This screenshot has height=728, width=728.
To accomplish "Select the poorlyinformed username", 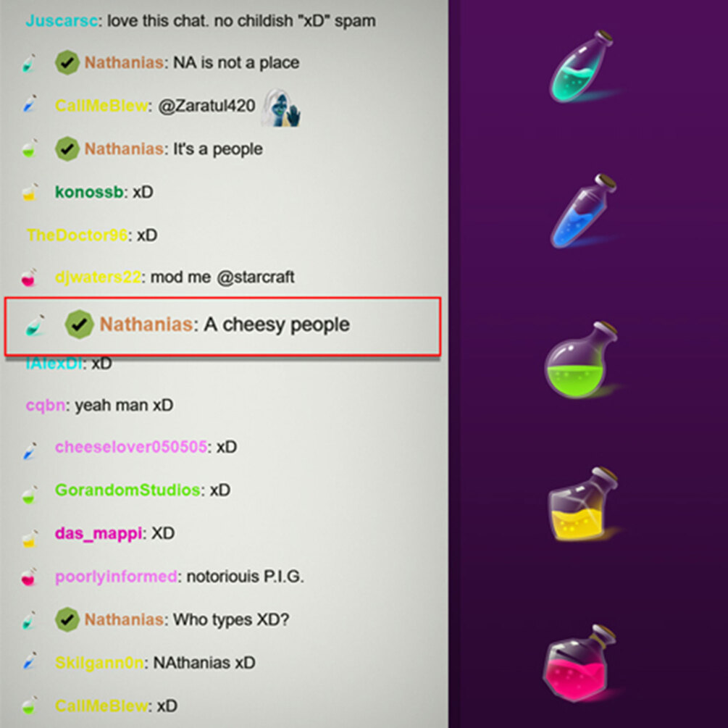I will tap(116, 576).
